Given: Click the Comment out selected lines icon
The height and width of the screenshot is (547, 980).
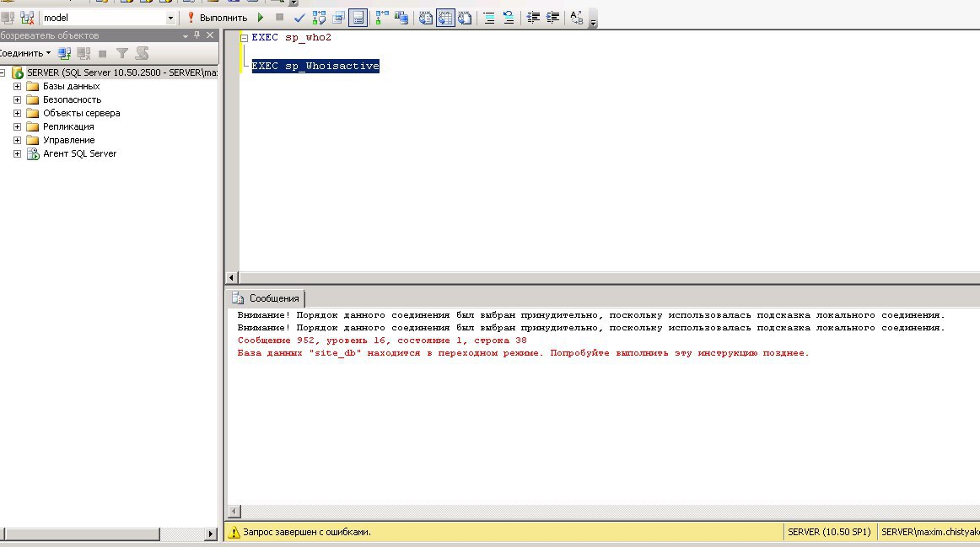Looking at the screenshot, I should click(x=489, y=17).
